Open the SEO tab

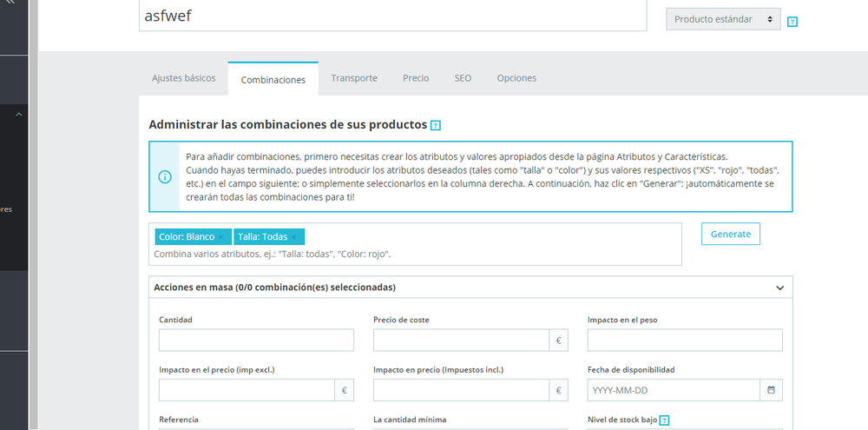point(463,78)
